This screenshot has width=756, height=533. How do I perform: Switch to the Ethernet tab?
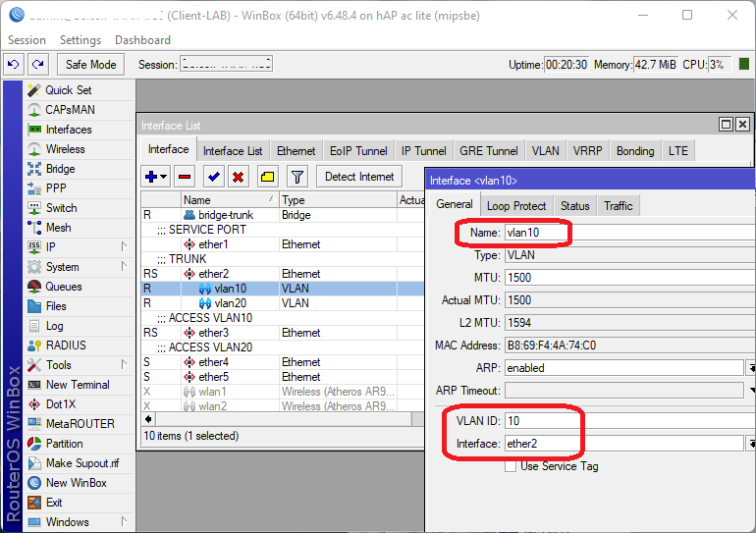point(297,151)
